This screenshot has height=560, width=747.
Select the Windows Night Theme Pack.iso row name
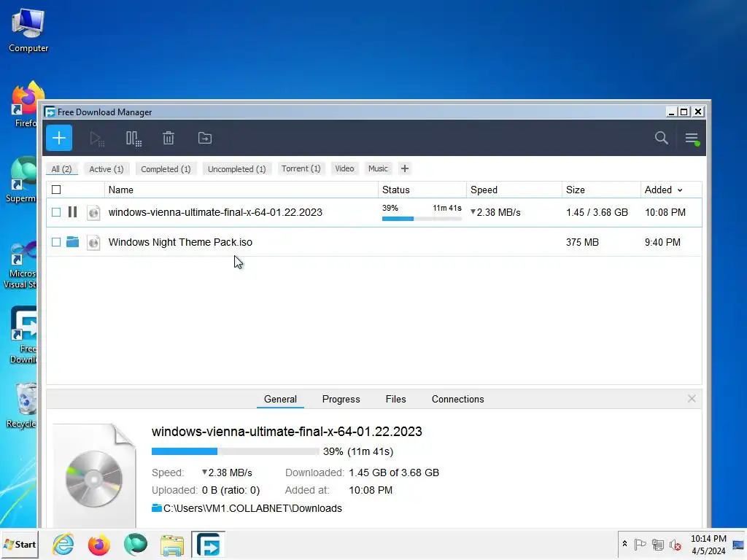click(x=181, y=242)
